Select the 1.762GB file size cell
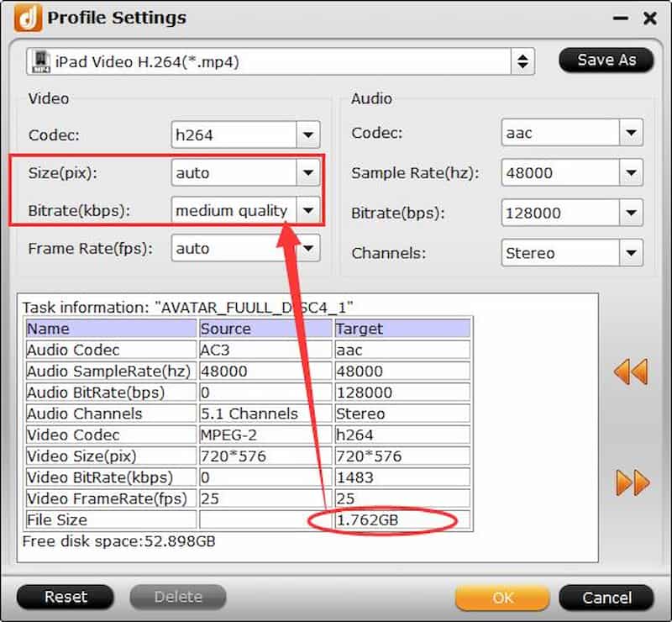This screenshot has width=672, height=622. [x=402, y=520]
